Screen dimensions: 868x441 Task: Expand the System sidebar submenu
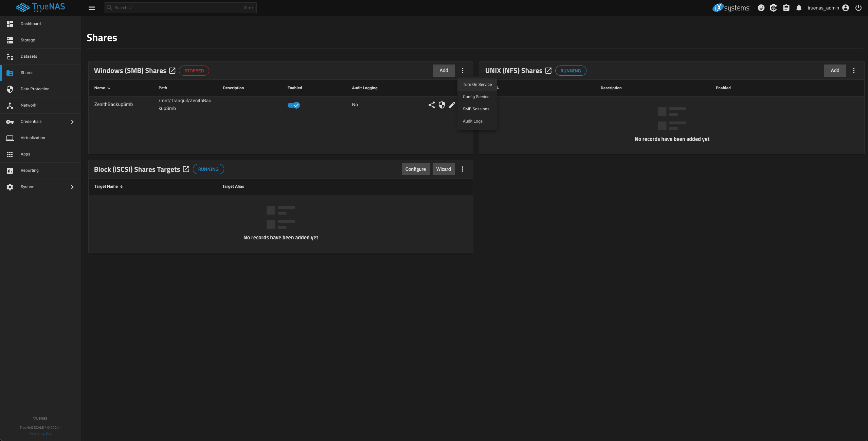tap(72, 187)
